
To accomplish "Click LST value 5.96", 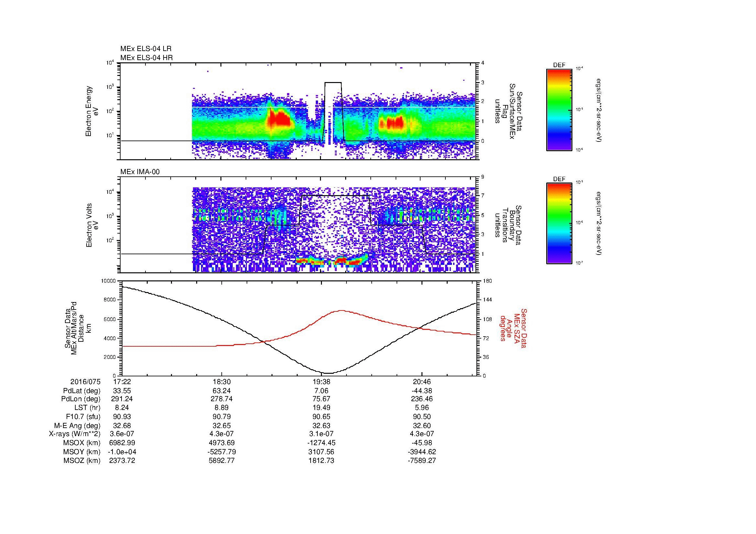I will point(422,408).
